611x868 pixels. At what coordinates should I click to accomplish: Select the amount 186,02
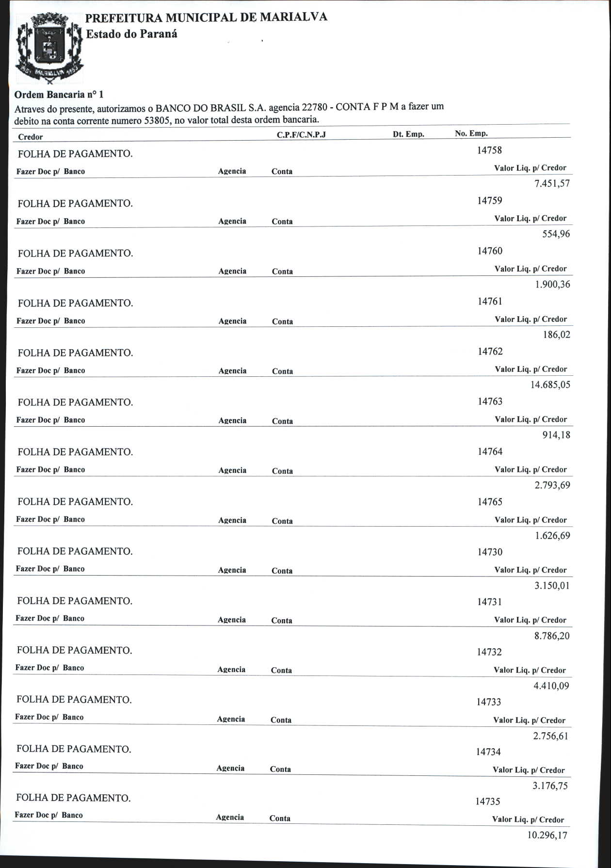tap(557, 335)
